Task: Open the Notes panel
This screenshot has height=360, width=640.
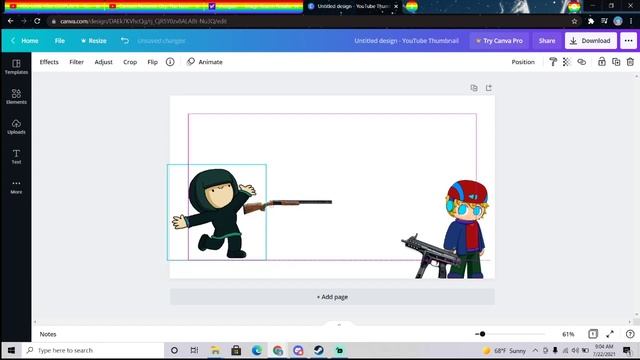Action: coord(48,334)
